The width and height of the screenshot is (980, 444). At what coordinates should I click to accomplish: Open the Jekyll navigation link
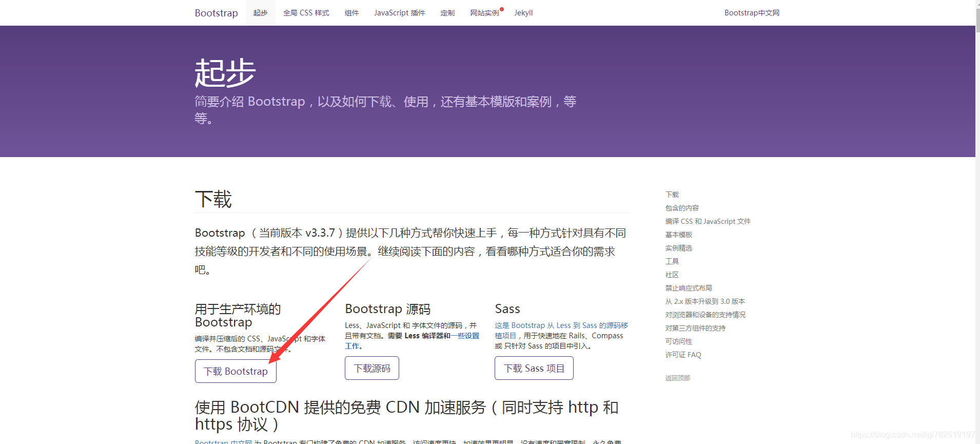(524, 13)
